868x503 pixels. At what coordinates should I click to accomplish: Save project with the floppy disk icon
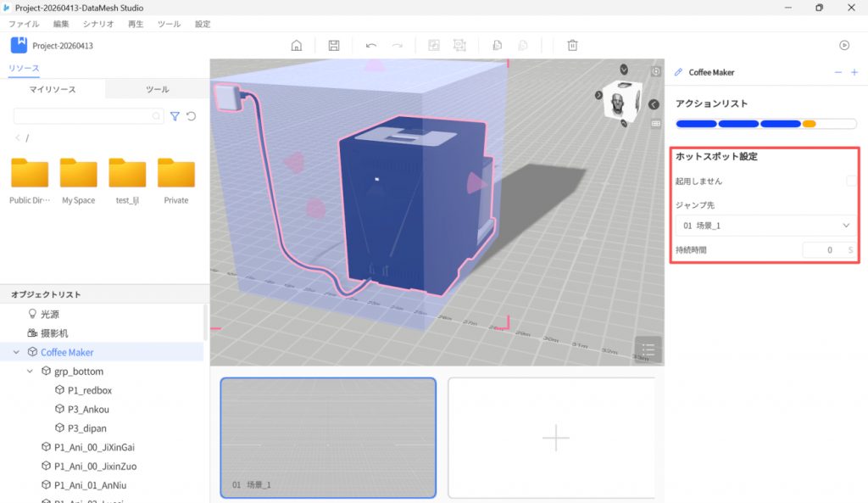(x=334, y=46)
